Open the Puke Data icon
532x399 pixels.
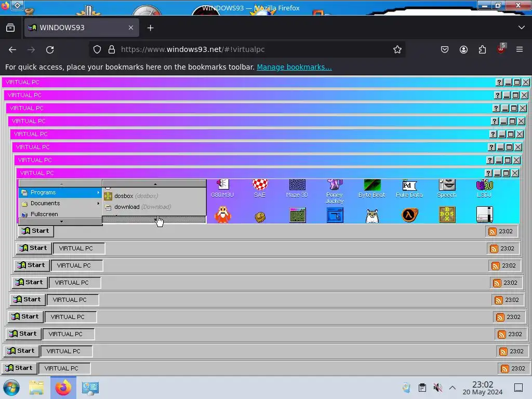tap(409, 188)
